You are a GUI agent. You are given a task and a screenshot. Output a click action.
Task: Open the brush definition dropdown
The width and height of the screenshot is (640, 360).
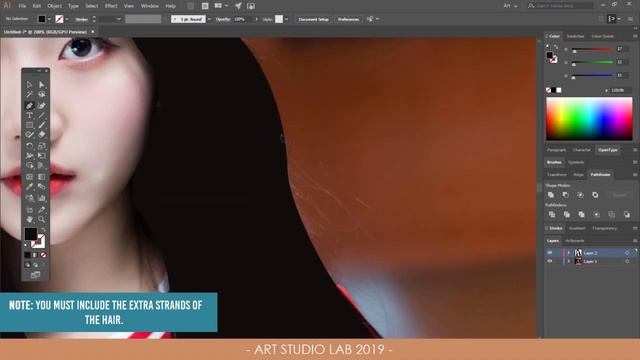click(x=209, y=19)
